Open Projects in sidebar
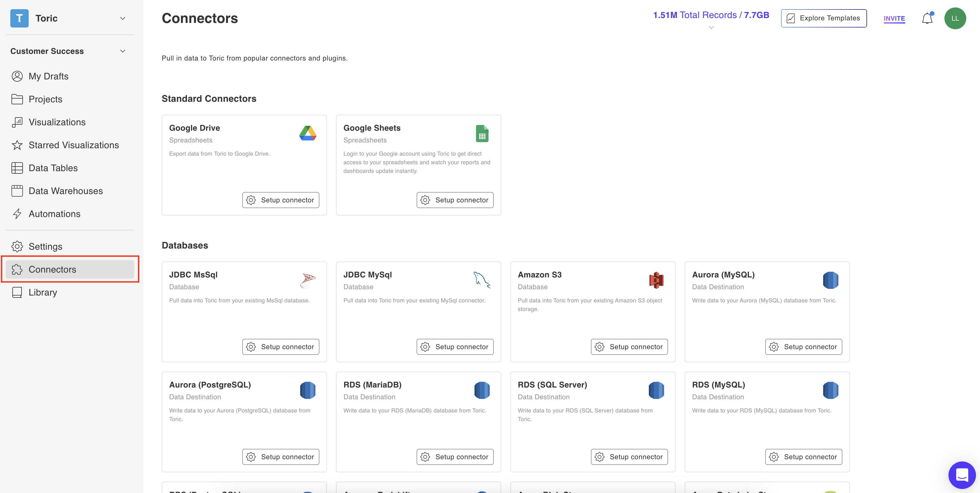980x493 pixels. [x=70, y=99]
